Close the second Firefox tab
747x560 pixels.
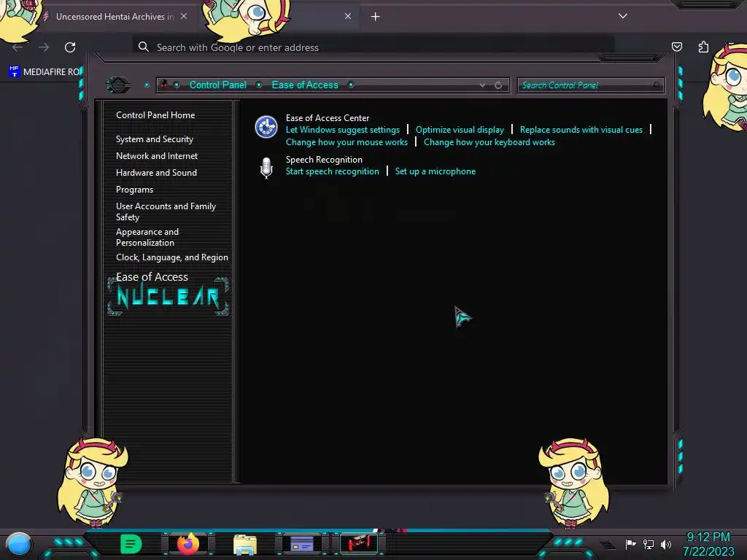tap(348, 16)
